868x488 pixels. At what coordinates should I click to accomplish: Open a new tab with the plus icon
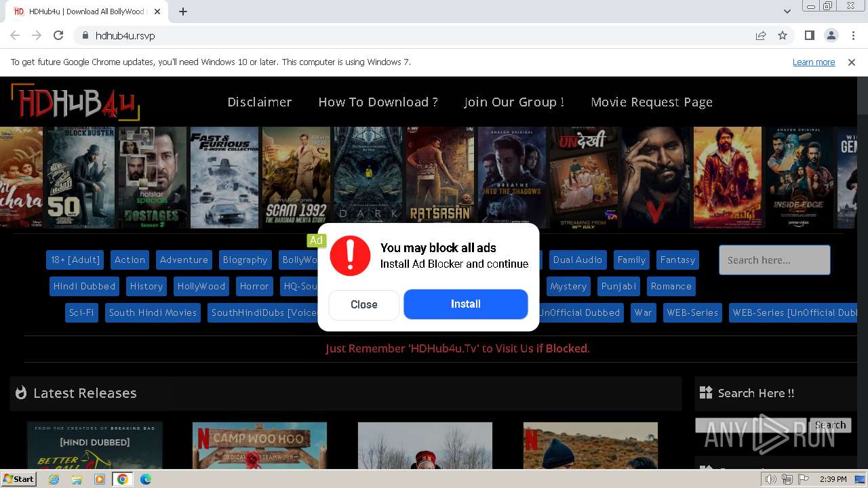point(183,12)
